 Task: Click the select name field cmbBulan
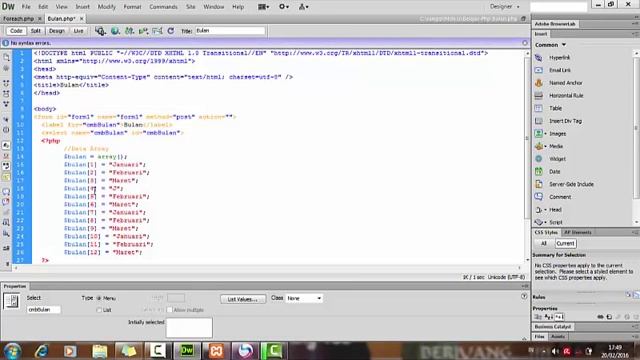(x=44, y=310)
